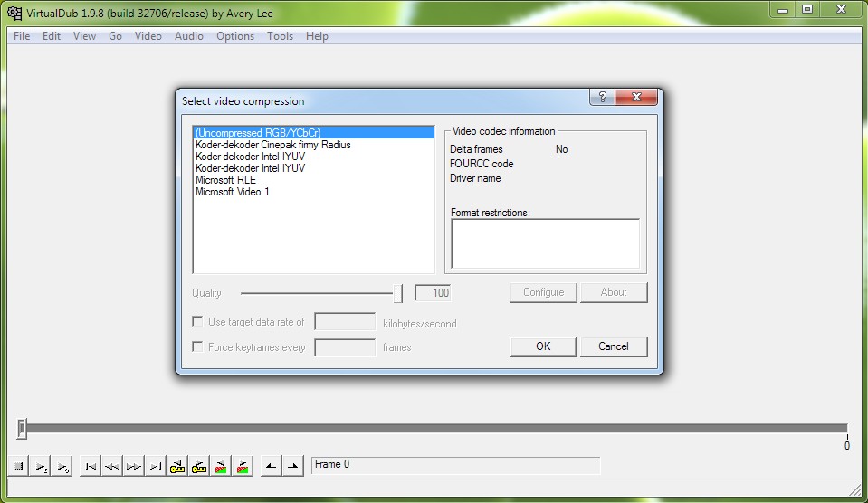This screenshot has height=503, width=868.
Task: Close the VirtualDub main window
Action: click(x=842, y=9)
